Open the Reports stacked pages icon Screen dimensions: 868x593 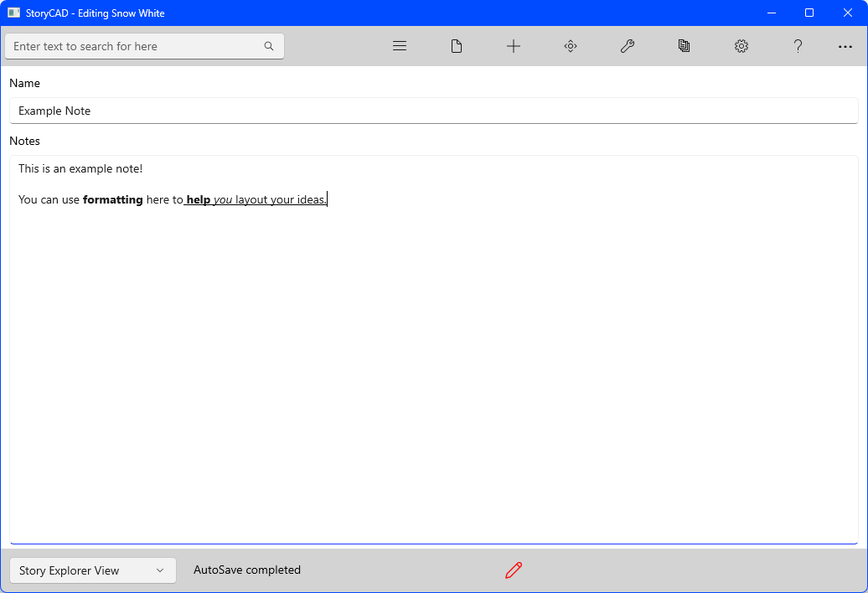point(685,46)
